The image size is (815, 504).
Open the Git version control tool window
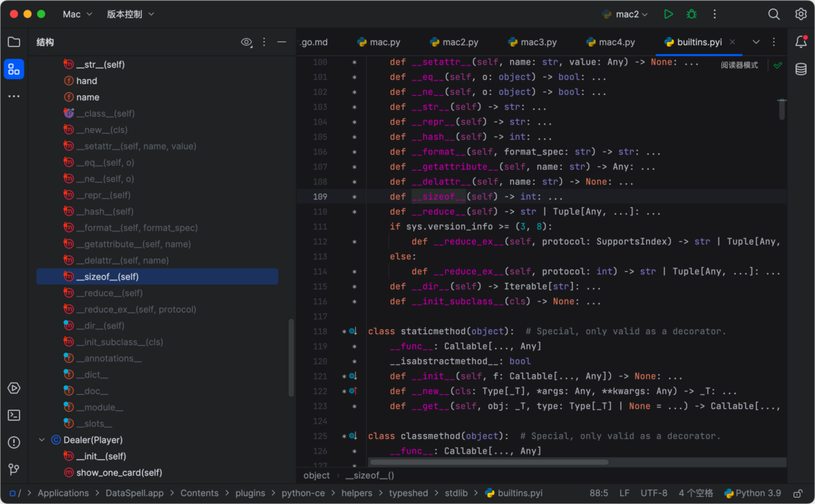(14, 469)
